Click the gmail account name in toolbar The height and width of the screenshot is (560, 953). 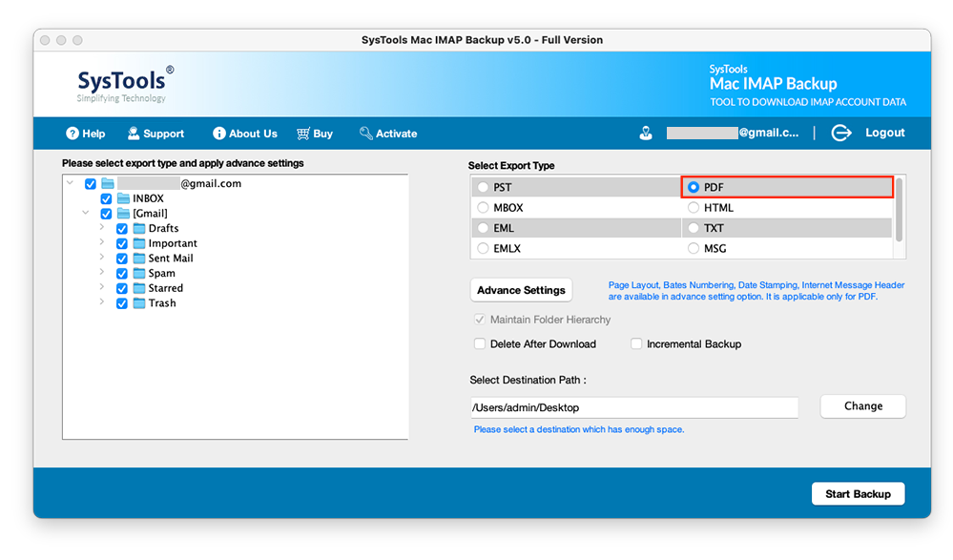[x=733, y=133]
